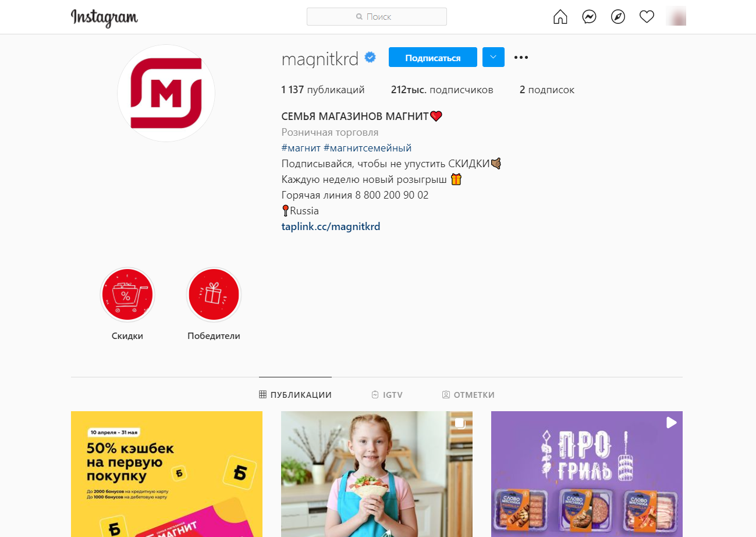Open the Explore compass icon

(x=618, y=17)
